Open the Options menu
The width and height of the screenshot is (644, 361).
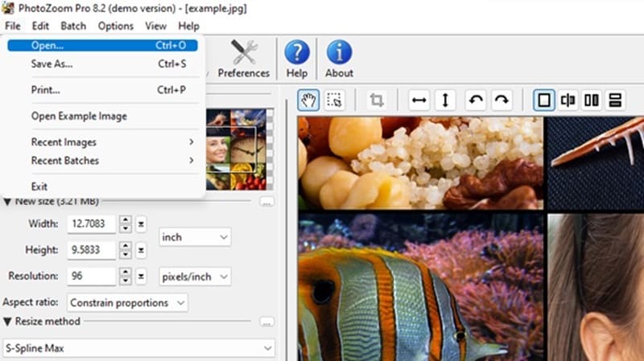click(115, 26)
